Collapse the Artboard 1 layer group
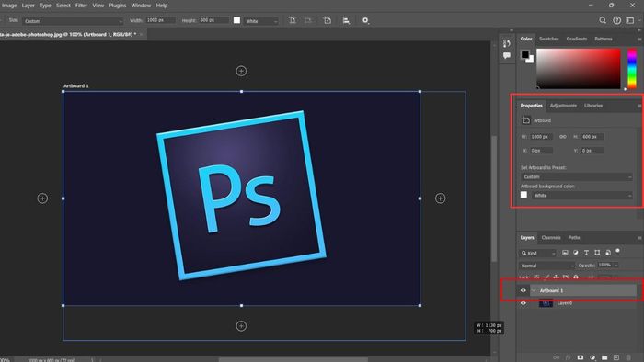The height and width of the screenshot is (362, 644). (534, 290)
